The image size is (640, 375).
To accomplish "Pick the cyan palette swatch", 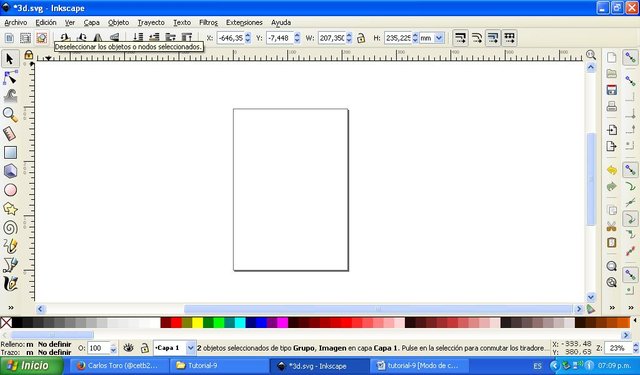I will pyautogui.click(x=240, y=323).
